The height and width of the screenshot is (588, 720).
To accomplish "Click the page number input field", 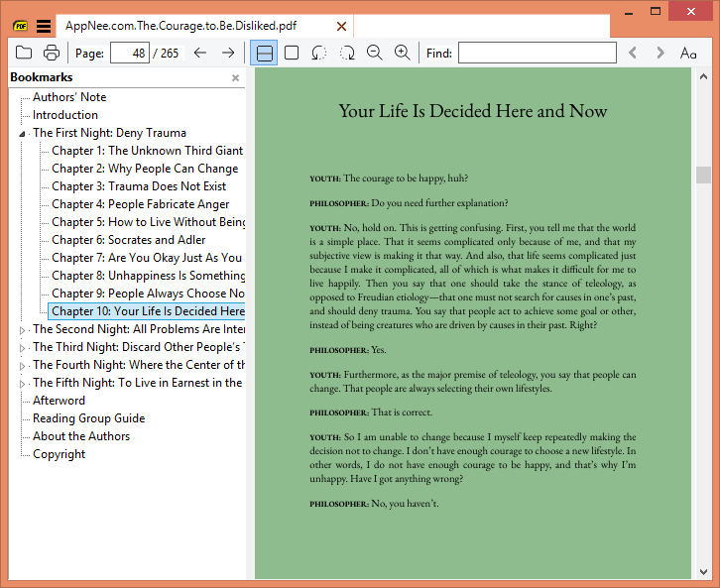I will coord(130,53).
